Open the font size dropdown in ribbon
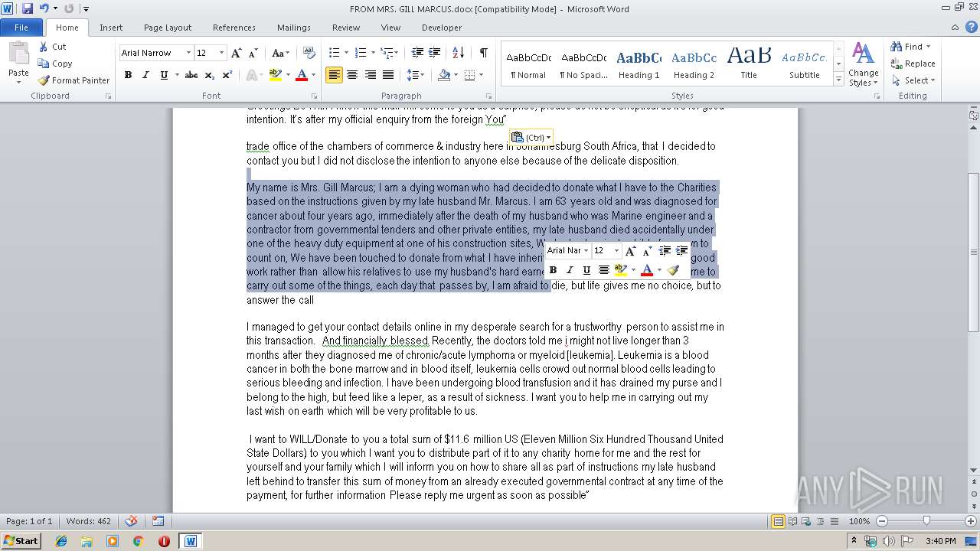 click(222, 53)
